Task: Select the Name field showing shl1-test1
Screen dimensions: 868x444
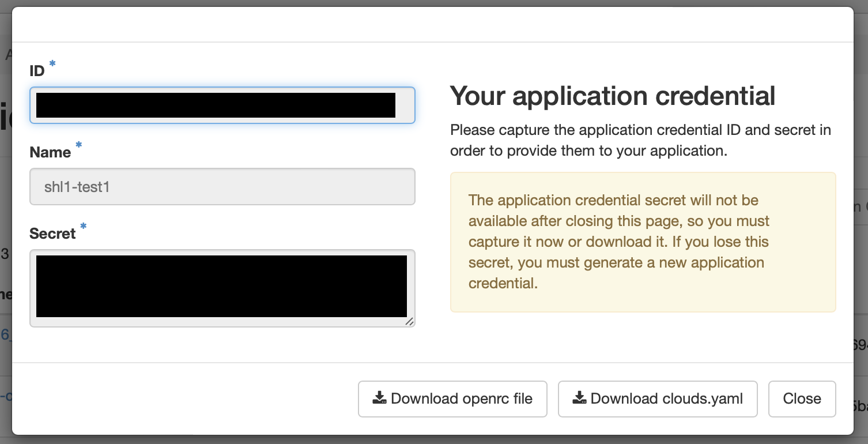Action: (222, 186)
